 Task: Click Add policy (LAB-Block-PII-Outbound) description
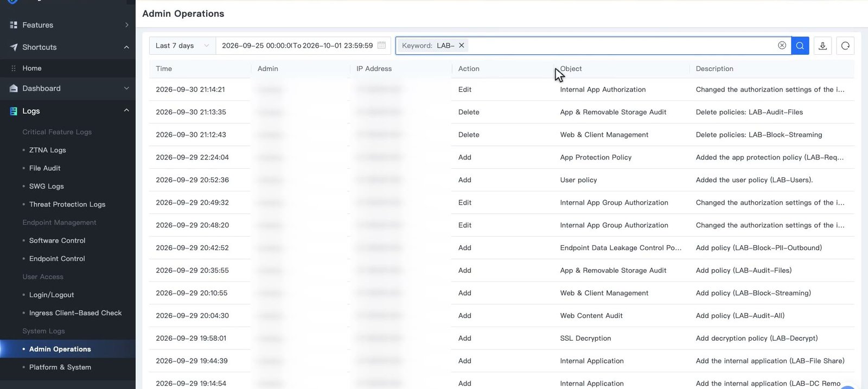click(x=759, y=248)
